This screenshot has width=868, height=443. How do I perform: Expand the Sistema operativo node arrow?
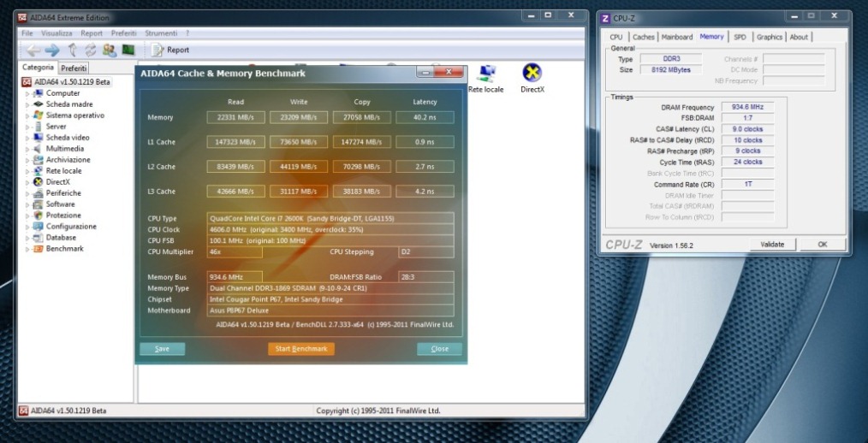click(x=27, y=116)
